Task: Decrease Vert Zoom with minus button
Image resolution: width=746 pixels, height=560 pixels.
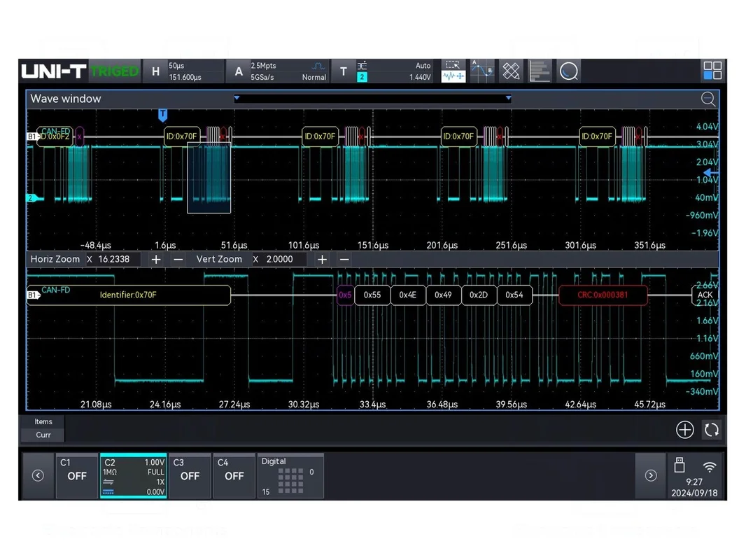Action: pos(344,259)
